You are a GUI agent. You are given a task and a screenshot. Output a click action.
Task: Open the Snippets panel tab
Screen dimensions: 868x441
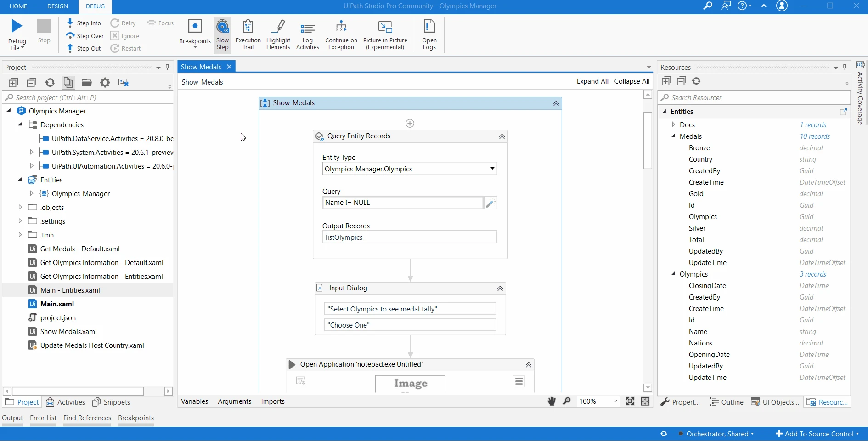[x=111, y=402]
